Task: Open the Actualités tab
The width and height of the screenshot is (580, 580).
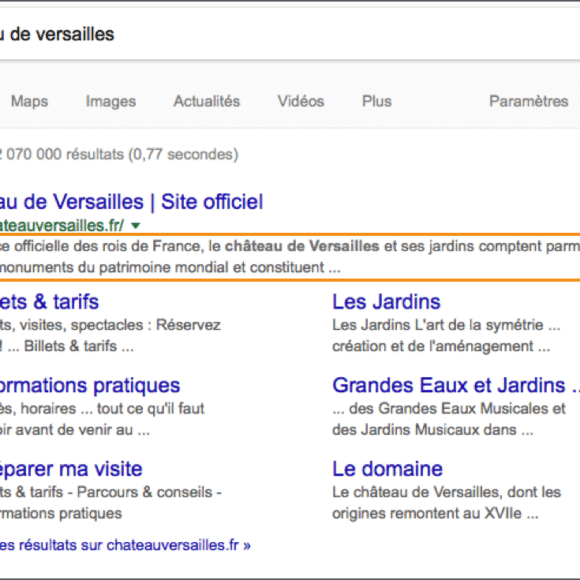Action: [x=207, y=101]
